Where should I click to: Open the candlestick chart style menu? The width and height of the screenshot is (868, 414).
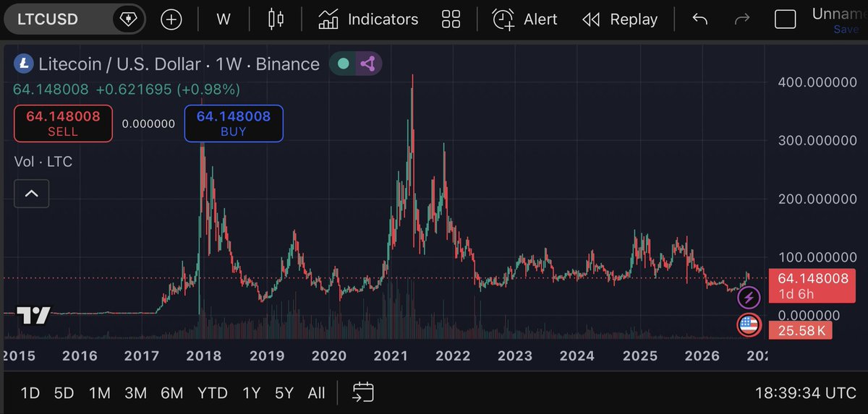276,20
